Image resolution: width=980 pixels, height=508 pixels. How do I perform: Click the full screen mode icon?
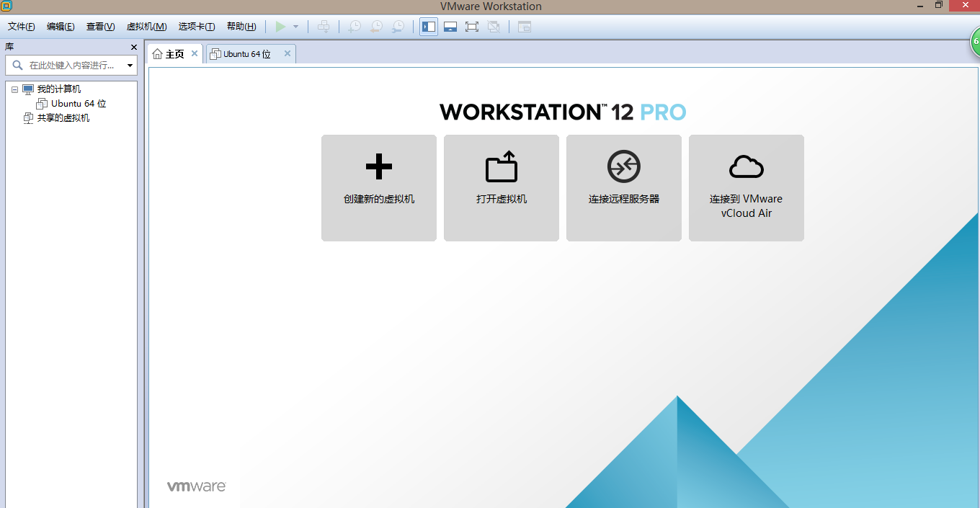point(472,27)
